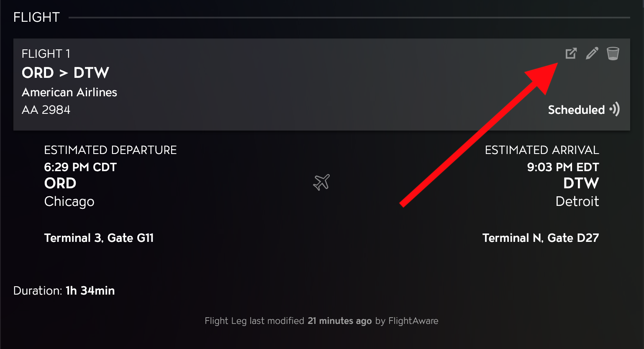Open flight in external link icon
The image size is (644, 349).
point(571,53)
